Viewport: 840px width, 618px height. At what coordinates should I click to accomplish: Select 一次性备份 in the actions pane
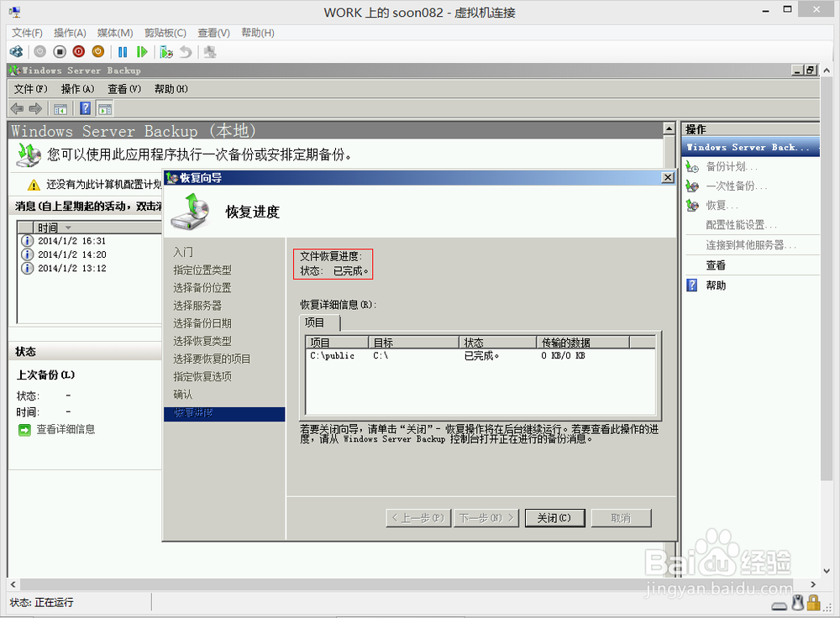(x=737, y=186)
